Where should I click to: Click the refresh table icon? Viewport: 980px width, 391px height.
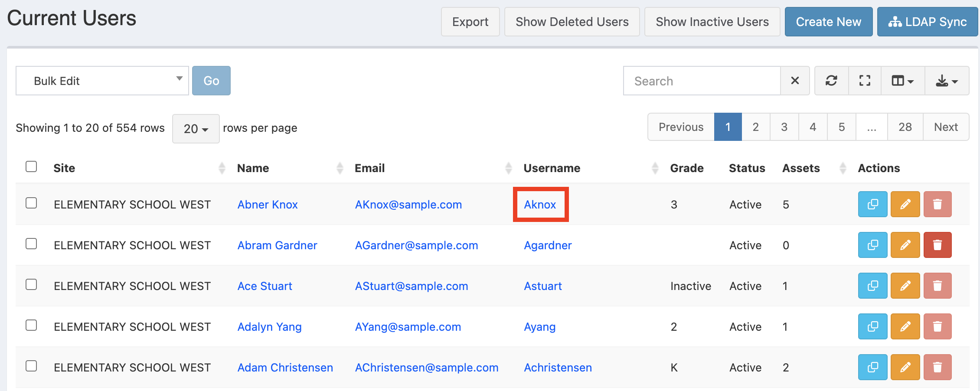click(831, 81)
